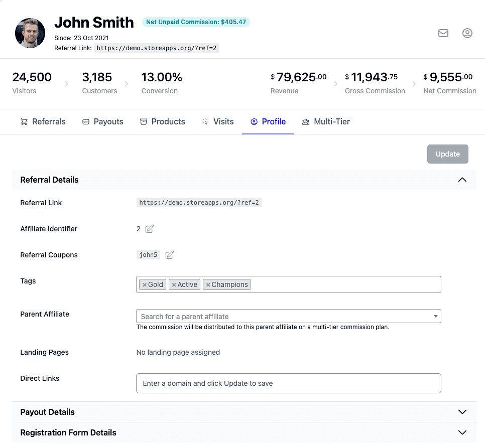Open the Parent Affiliate search dropdown

[x=289, y=316]
